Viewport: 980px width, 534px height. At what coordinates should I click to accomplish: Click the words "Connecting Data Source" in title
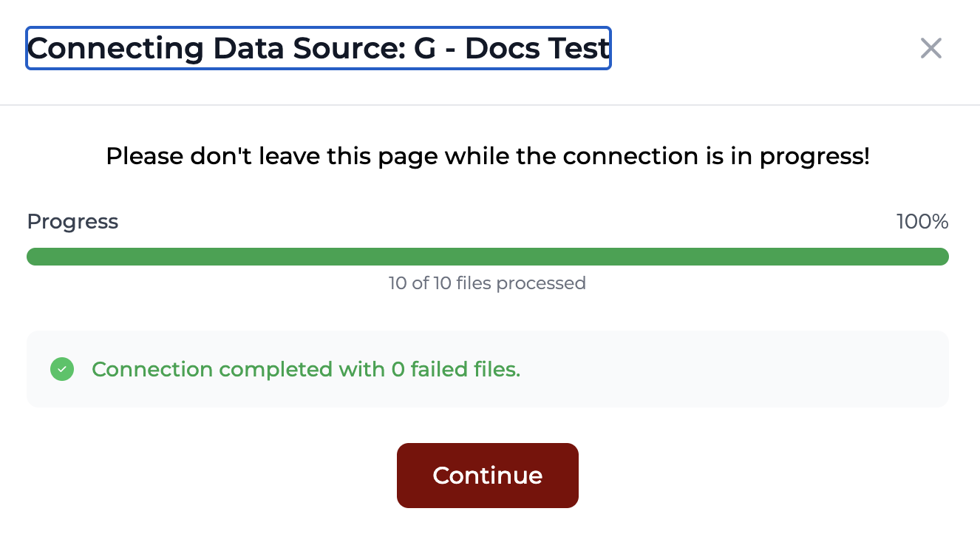click(x=216, y=49)
